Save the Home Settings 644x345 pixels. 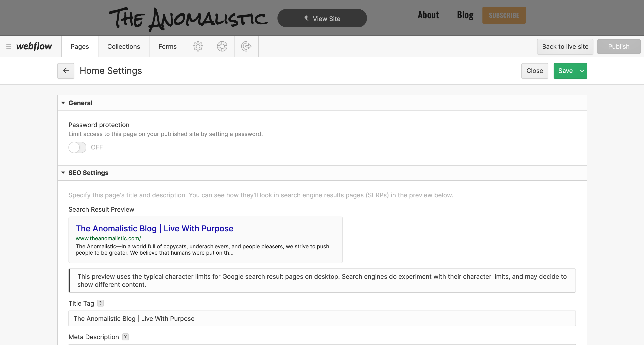[x=565, y=71]
